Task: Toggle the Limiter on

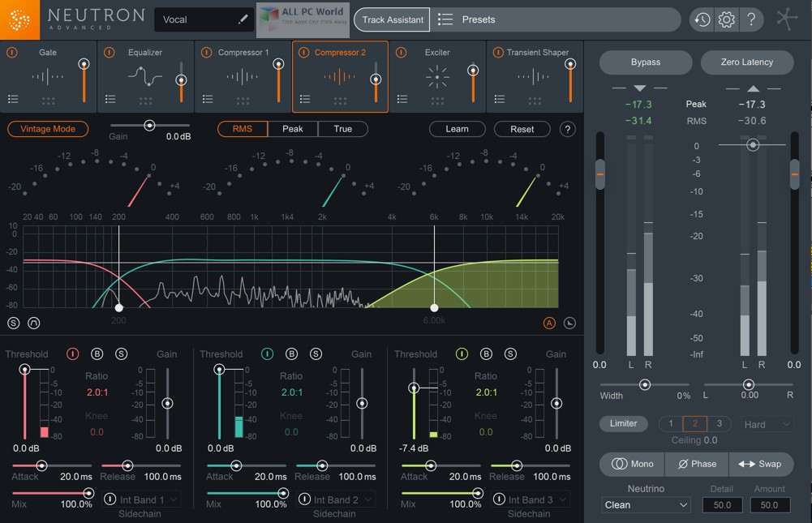Action: click(624, 423)
